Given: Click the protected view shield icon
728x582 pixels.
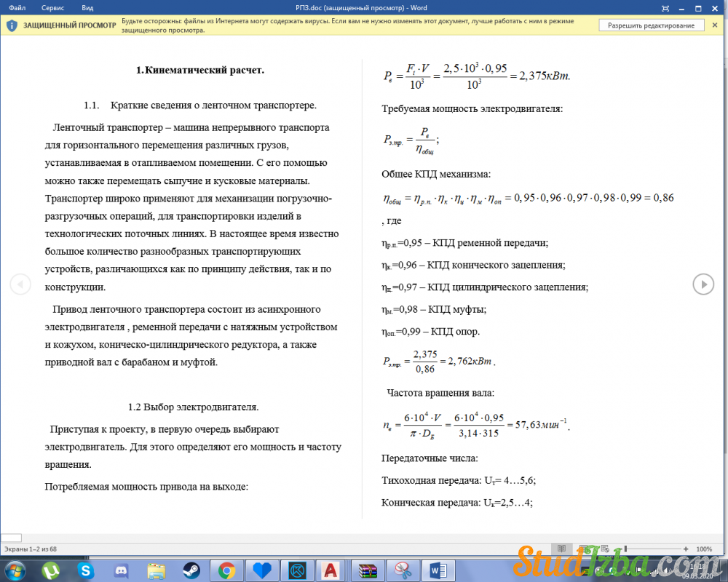Looking at the screenshot, I should click(x=12, y=25).
